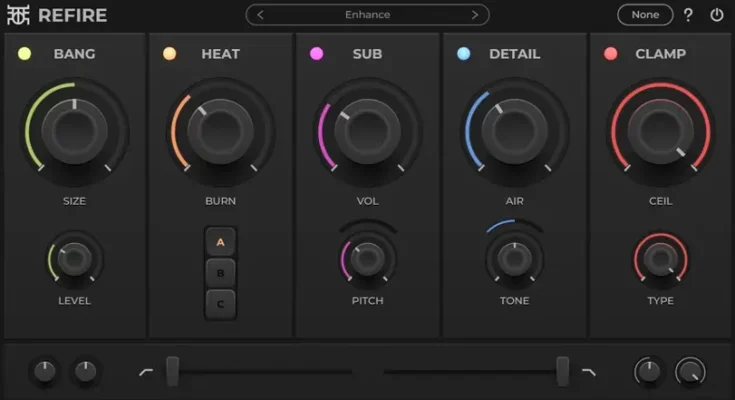Toggle the CLAMP module red LED
This screenshot has height=400, width=735.
pyautogui.click(x=610, y=54)
